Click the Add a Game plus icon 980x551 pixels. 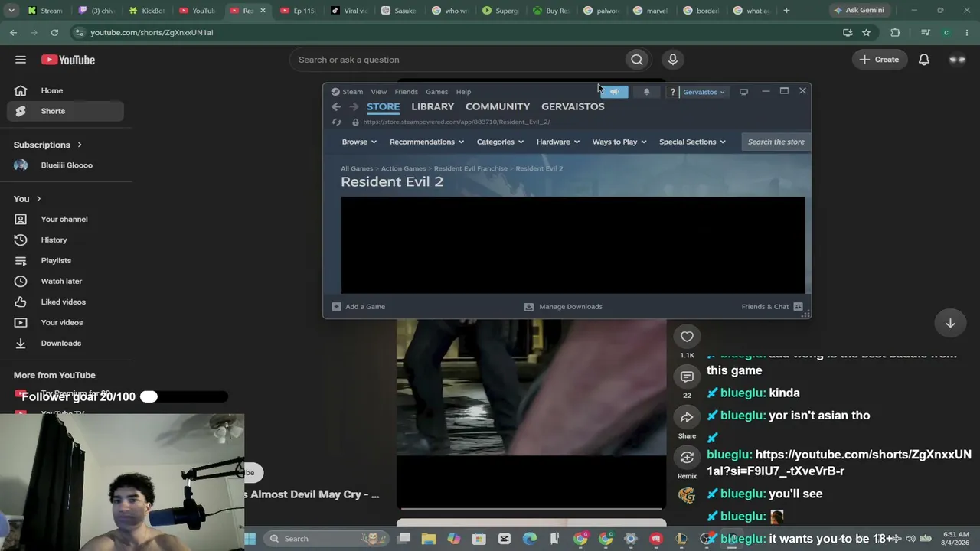336,307
